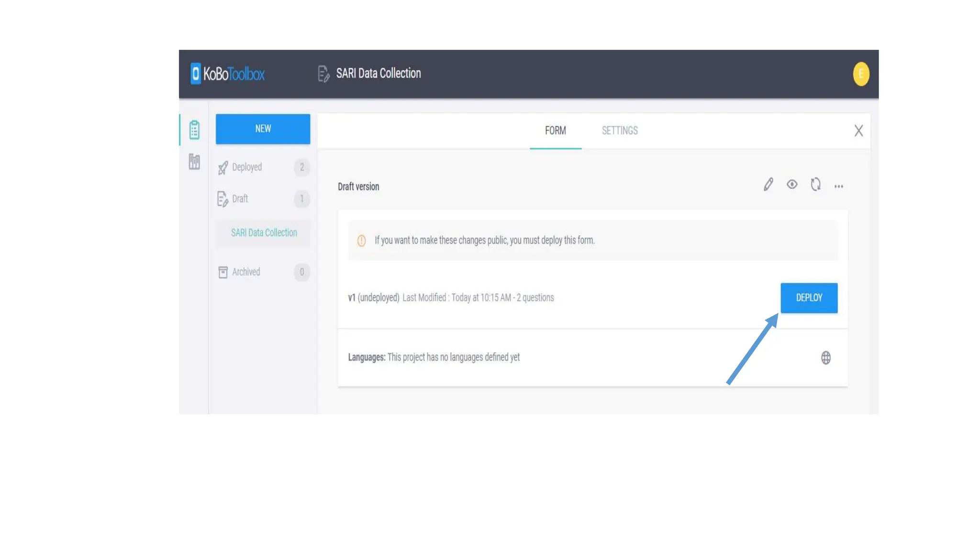Click the replace form icon
The image size is (980, 551).
816,185
